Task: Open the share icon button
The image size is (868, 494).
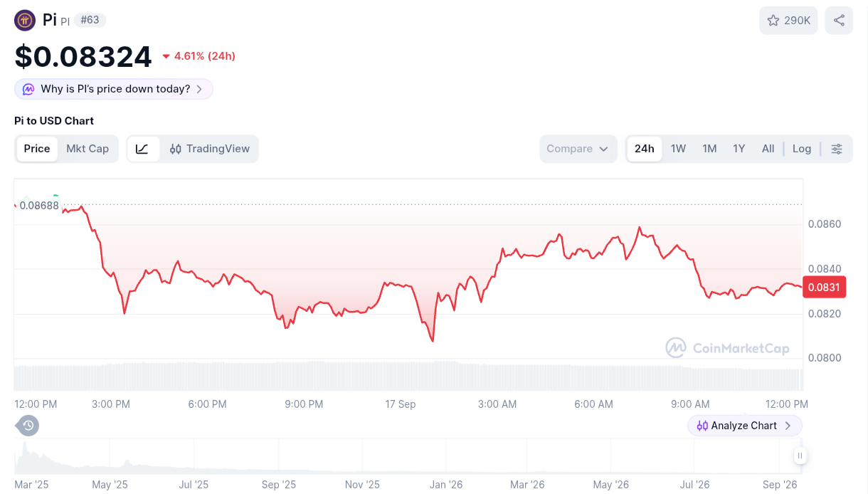Action: (839, 21)
